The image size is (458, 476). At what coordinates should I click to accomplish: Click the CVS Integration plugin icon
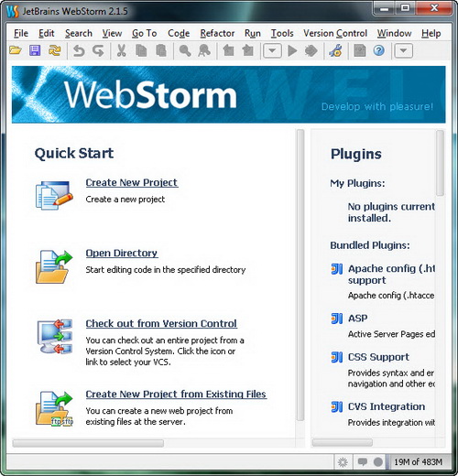(337, 406)
